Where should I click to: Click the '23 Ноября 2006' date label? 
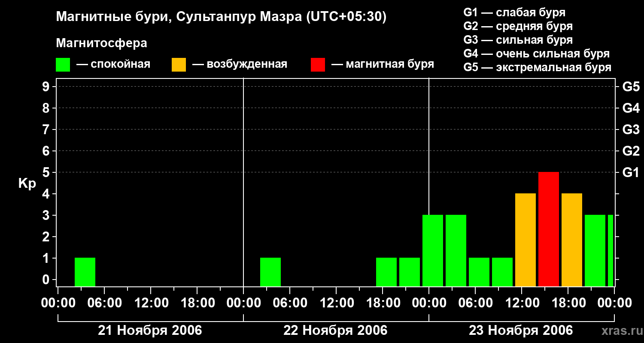click(x=521, y=330)
